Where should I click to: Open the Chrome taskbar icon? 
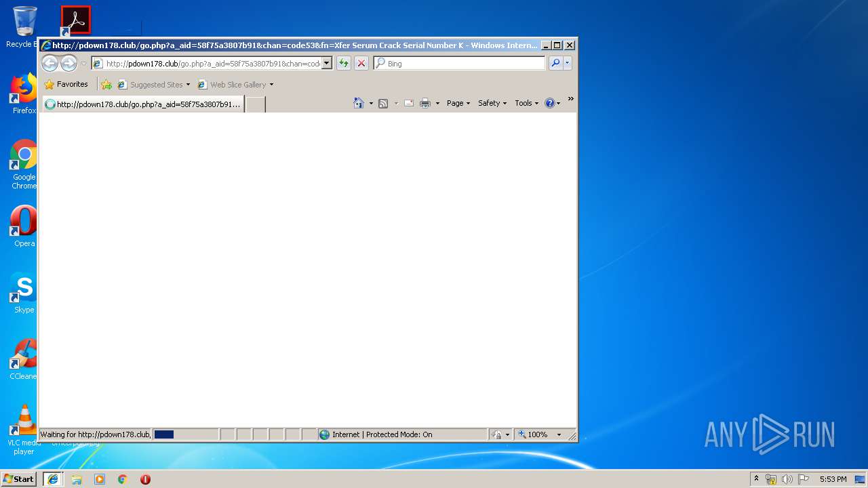coord(123,479)
